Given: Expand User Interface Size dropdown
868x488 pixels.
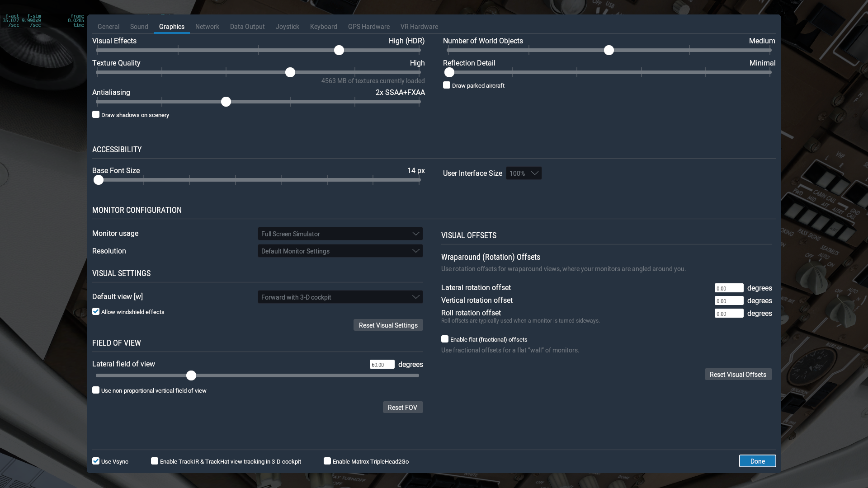Looking at the screenshot, I should click(524, 173).
